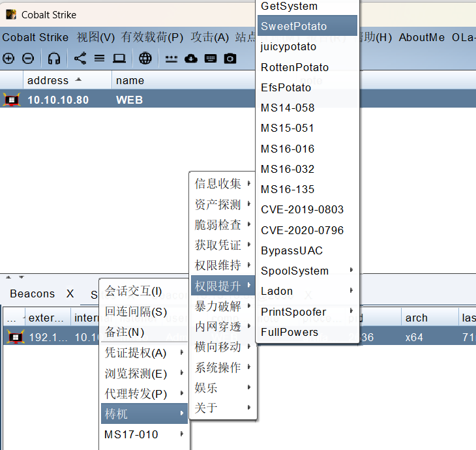Expand 获取凭证 submenu
This screenshot has height=450, width=476.
pyautogui.click(x=223, y=245)
